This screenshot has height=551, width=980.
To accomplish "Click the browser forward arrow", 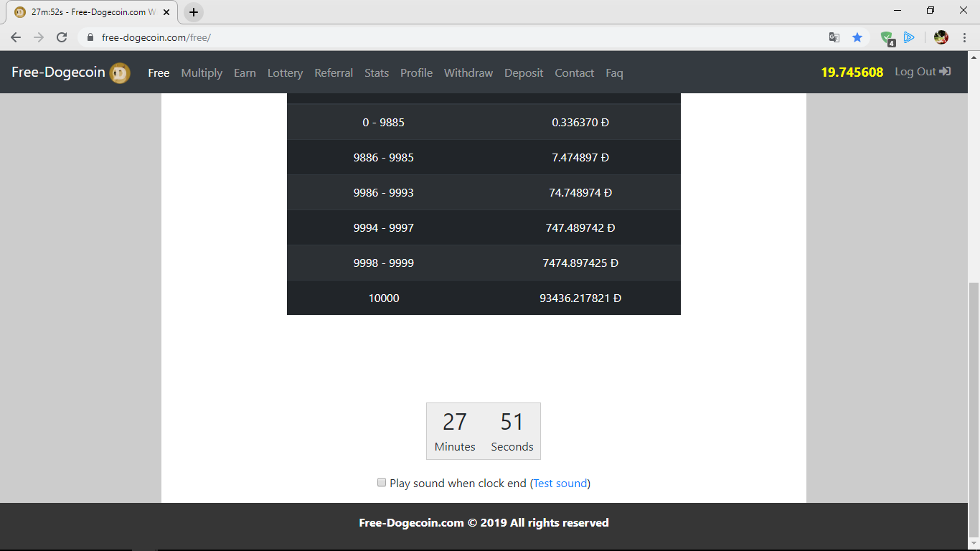I will click(39, 37).
